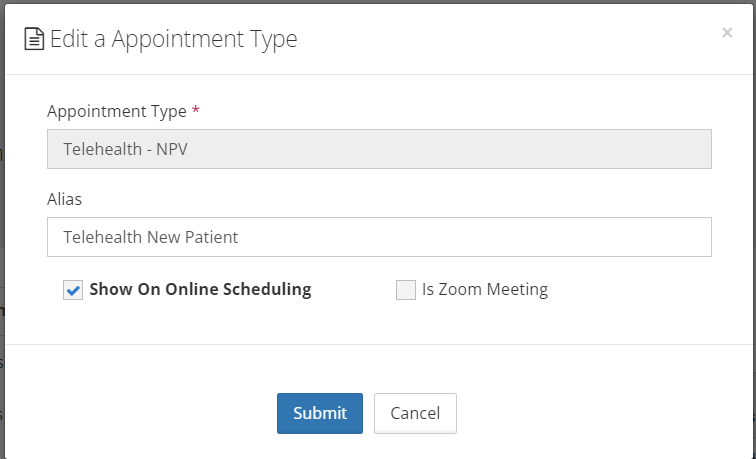The height and width of the screenshot is (459, 756).
Task: Uncheck the Show On Online Scheduling checkbox
Action: click(73, 290)
